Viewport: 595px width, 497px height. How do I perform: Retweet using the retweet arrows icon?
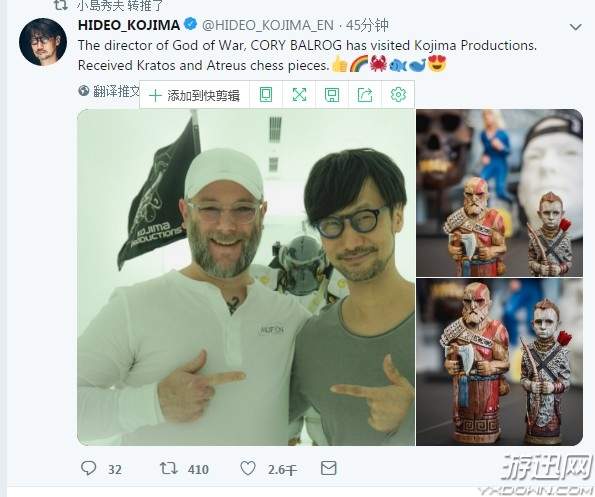coord(168,468)
